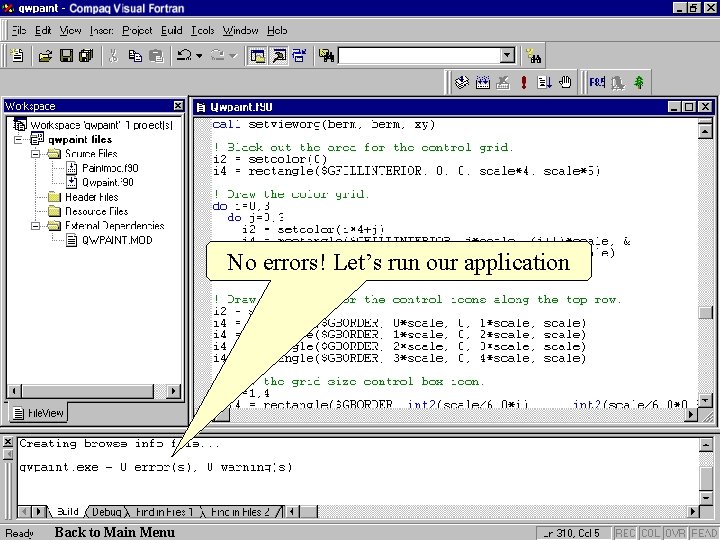Click the Cut scissors icon
Viewport: 720px width, 540px height.
tap(113, 56)
